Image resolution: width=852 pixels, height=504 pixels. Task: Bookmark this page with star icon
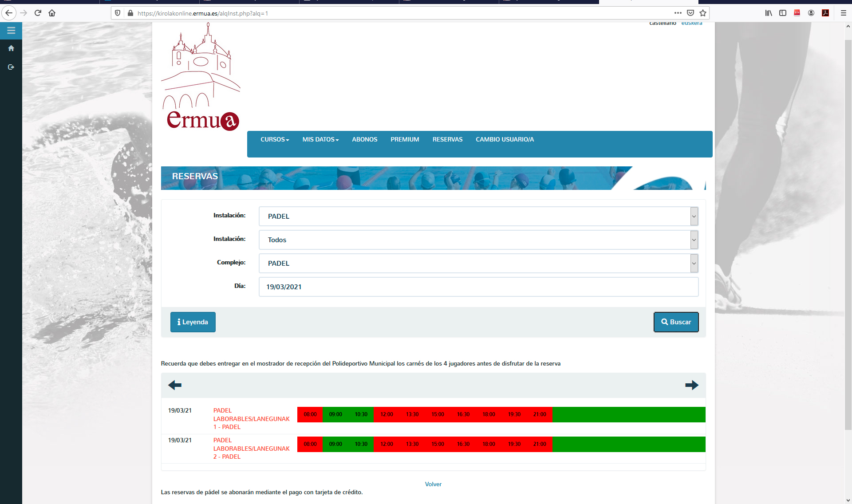(703, 13)
